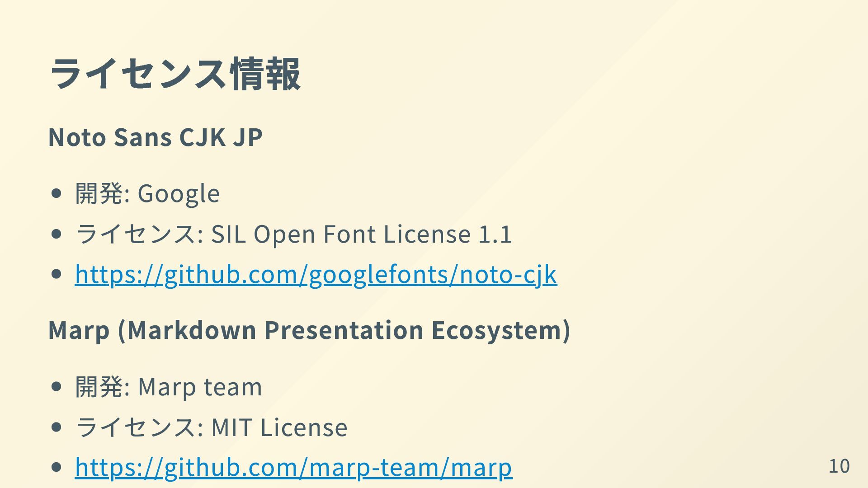Screen dimensions: 868x488
Task: Click the Marp team text
Action: [x=200, y=387]
